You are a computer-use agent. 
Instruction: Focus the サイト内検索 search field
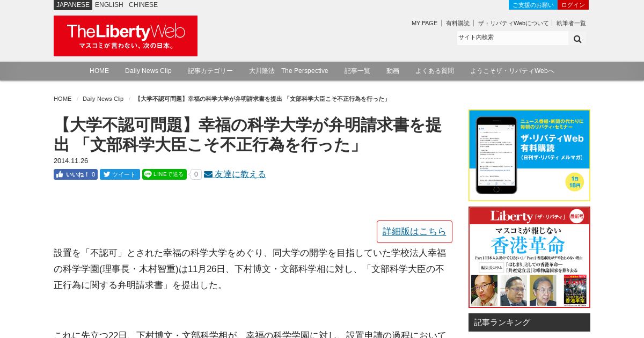[x=513, y=38]
